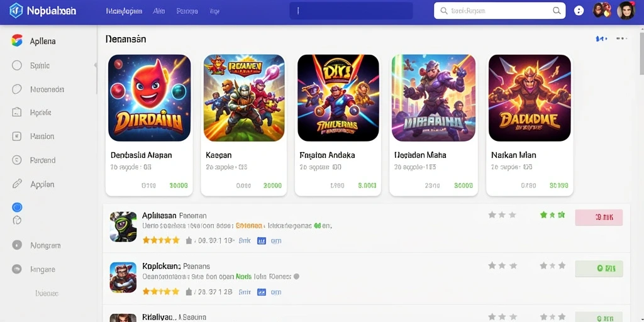Click the blue badge icon in Aplitesan row
Screen dimensions: 644x322
(261, 241)
